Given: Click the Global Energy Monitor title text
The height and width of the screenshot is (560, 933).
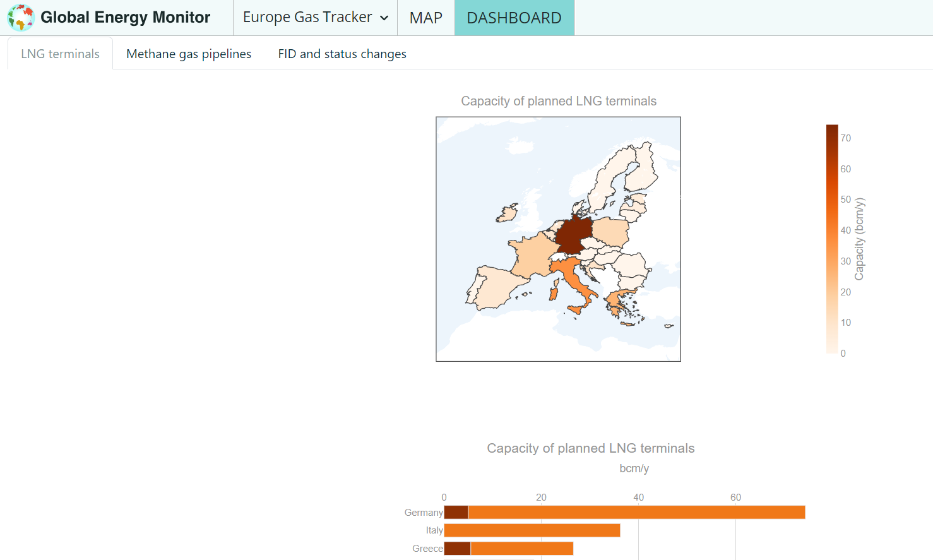Looking at the screenshot, I should (125, 18).
